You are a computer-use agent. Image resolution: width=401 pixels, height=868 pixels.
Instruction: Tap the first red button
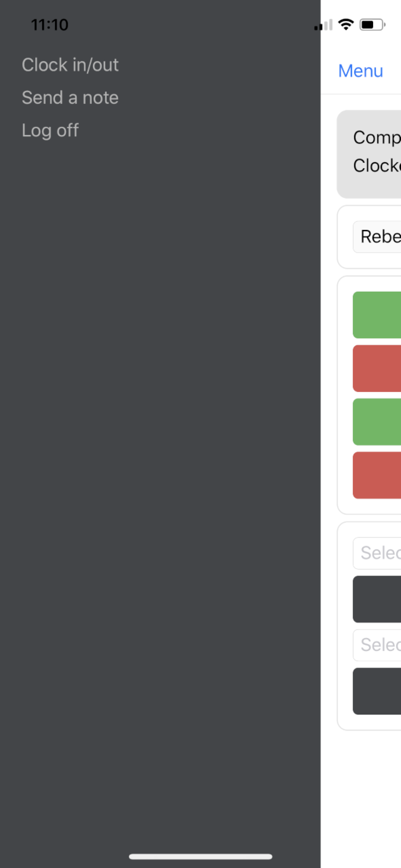pos(377,368)
